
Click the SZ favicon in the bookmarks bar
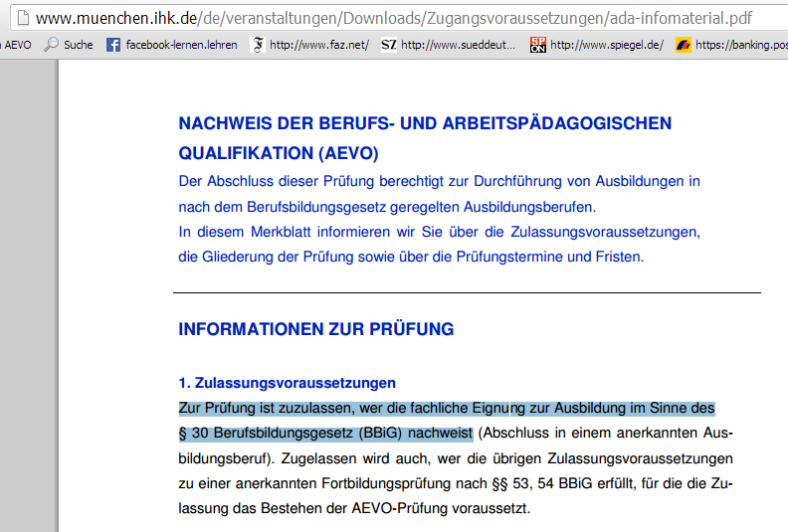point(388,45)
